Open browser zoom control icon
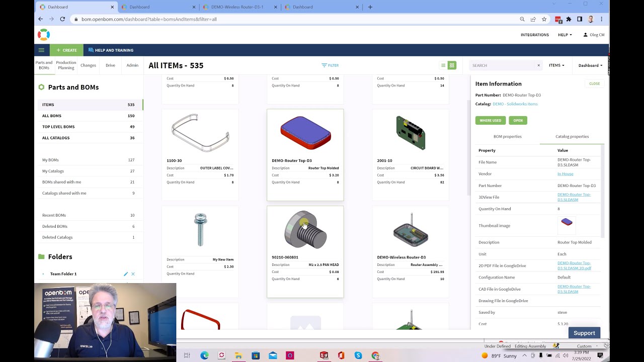Screen dimensions: 644x362 [x=522, y=19]
